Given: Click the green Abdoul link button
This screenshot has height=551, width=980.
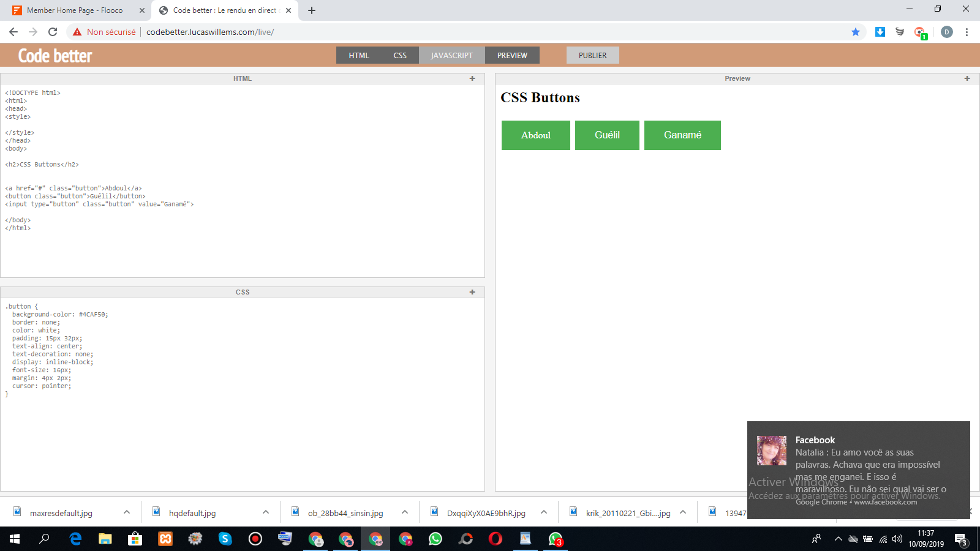Looking at the screenshot, I should coord(536,135).
